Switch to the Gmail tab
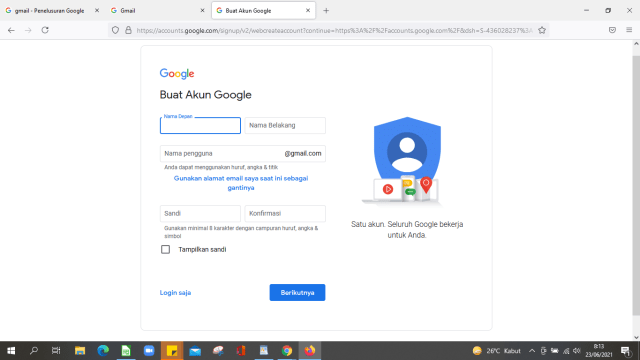 (x=157, y=11)
